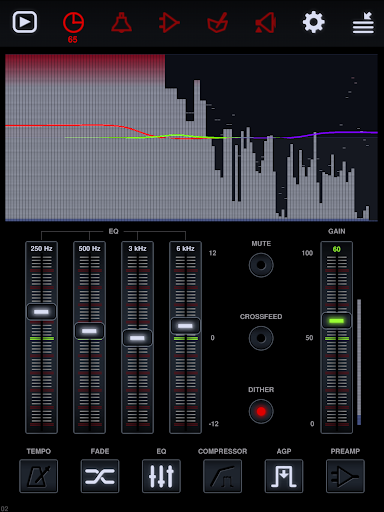Switch to the FADE panel
This screenshot has height=512, width=384.
(x=100, y=476)
